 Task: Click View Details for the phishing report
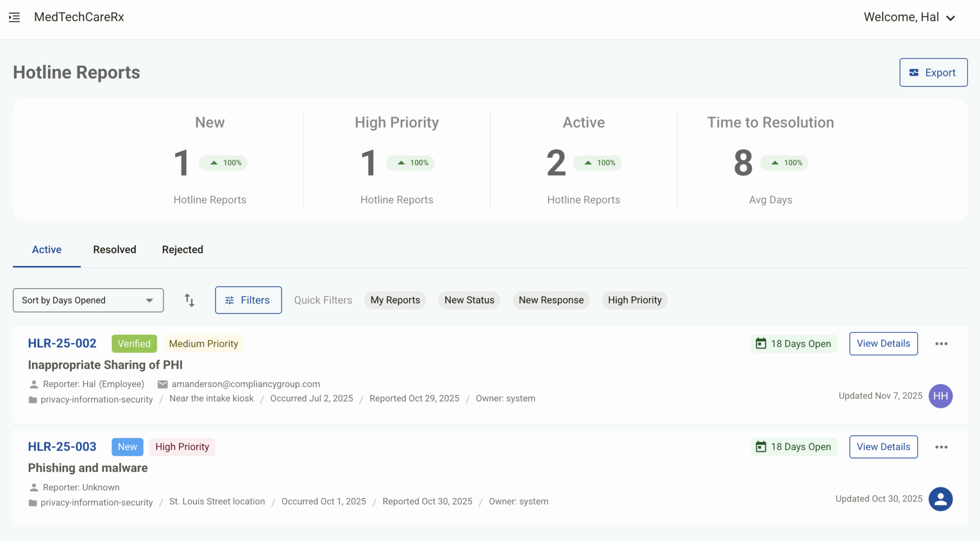(x=883, y=447)
